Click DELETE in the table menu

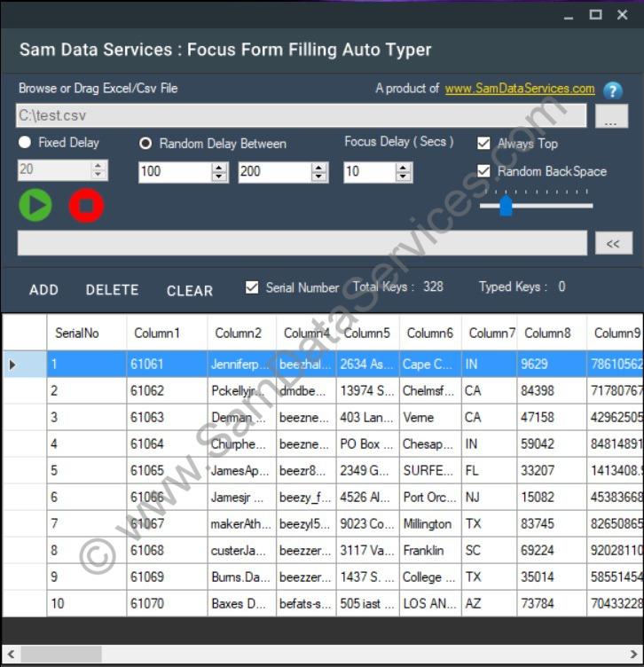click(x=113, y=290)
